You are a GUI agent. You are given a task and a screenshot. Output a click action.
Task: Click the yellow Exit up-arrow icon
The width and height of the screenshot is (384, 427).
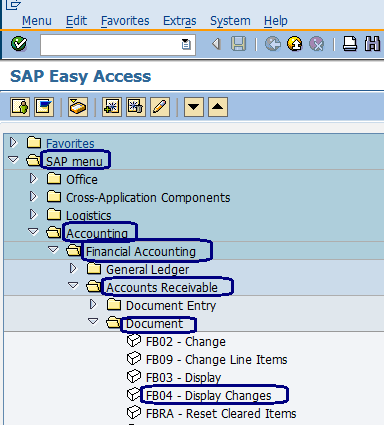pyautogui.click(x=295, y=44)
